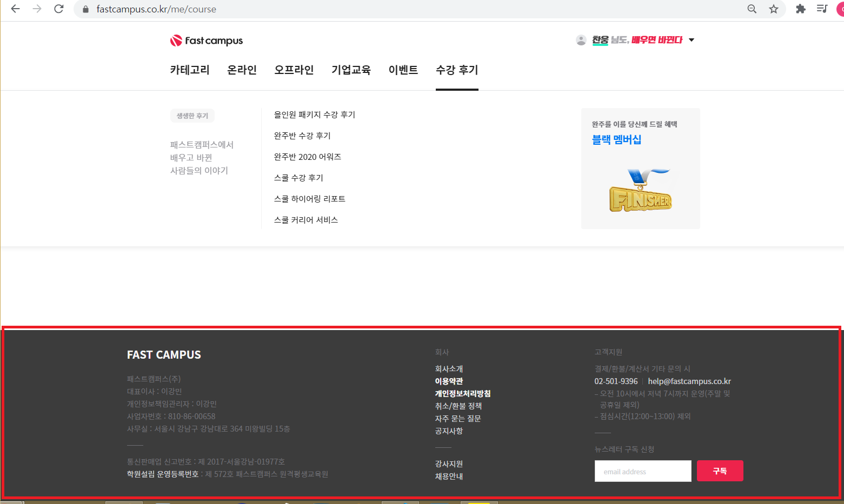The height and width of the screenshot is (504, 844).
Task: Open footer 공지사항 link
Action: [x=449, y=431]
